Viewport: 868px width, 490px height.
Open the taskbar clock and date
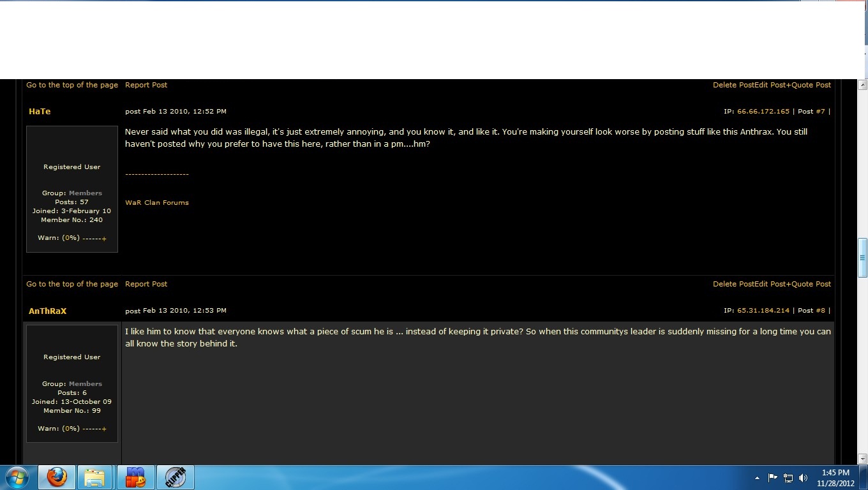[835, 478]
